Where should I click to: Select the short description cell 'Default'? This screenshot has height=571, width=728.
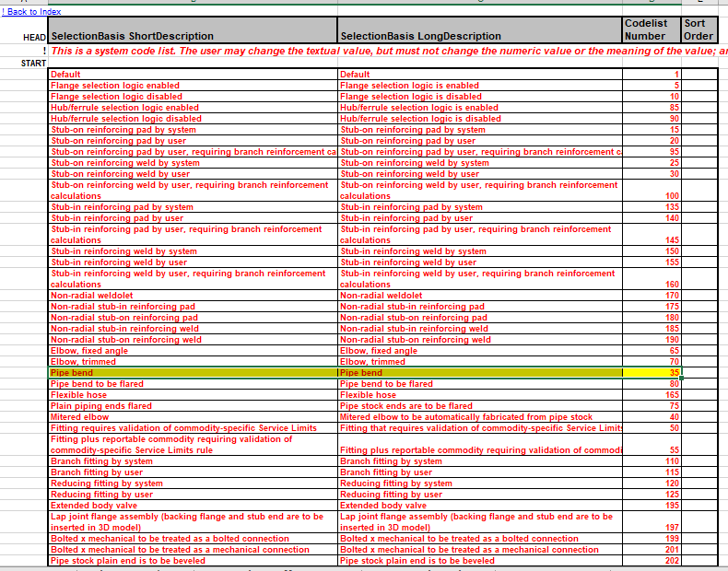pyautogui.click(x=193, y=75)
